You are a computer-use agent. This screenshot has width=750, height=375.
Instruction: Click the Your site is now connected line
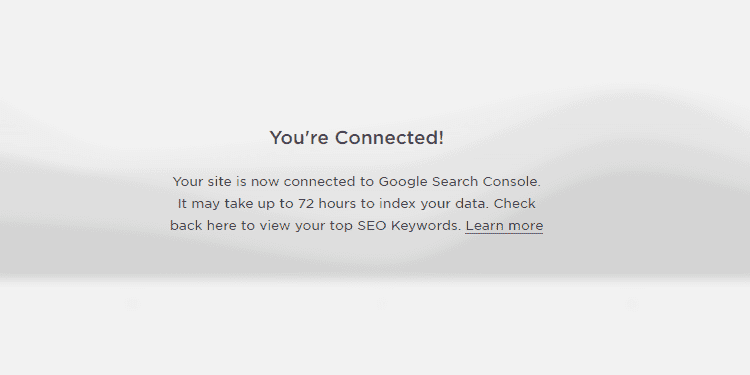[357, 182]
